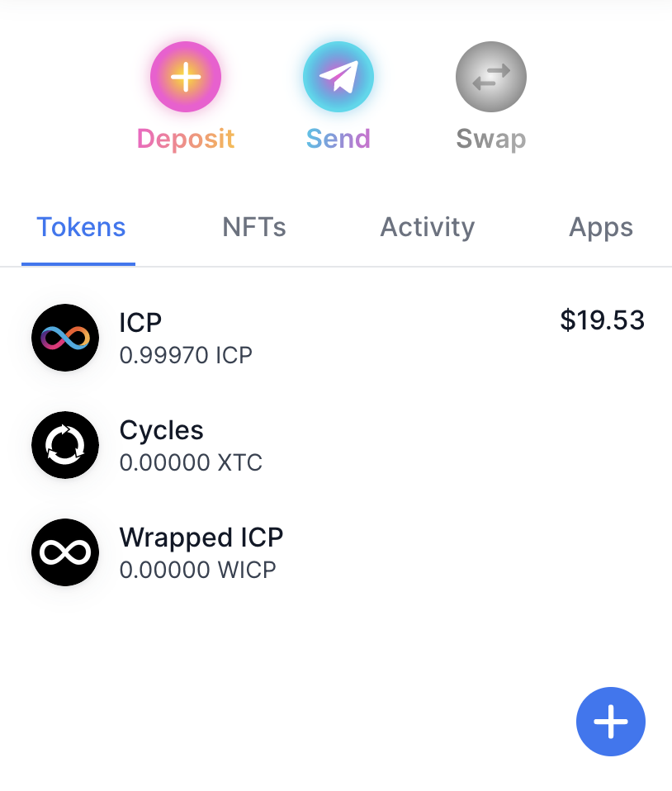The width and height of the screenshot is (672, 791).
Task: Click the 0.99970 ICP amount text
Action: coord(186,355)
